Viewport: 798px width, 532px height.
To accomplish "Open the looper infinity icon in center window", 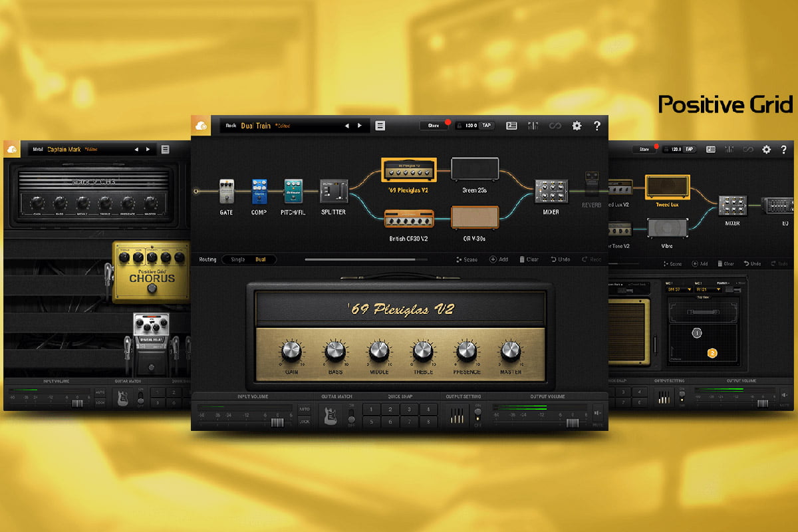I will click(555, 125).
